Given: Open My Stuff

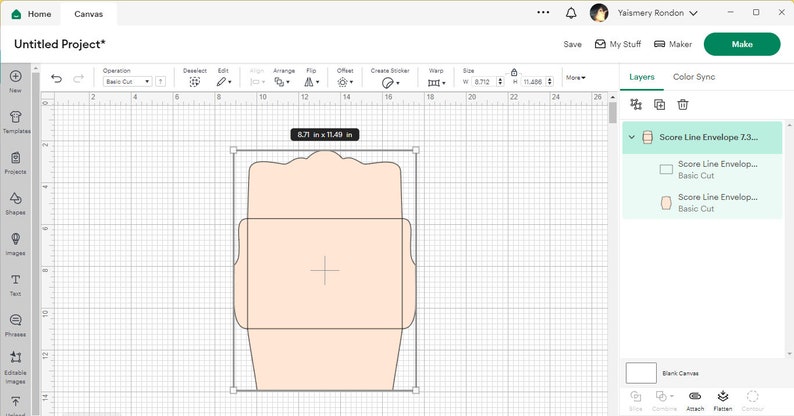Looking at the screenshot, I should (618, 44).
